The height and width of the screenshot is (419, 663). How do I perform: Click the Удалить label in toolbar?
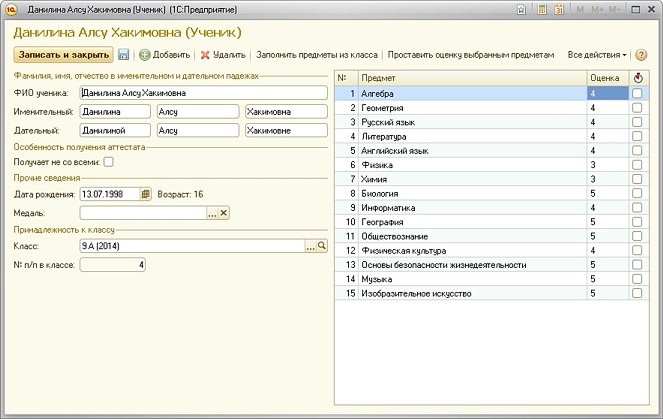(229, 55)
